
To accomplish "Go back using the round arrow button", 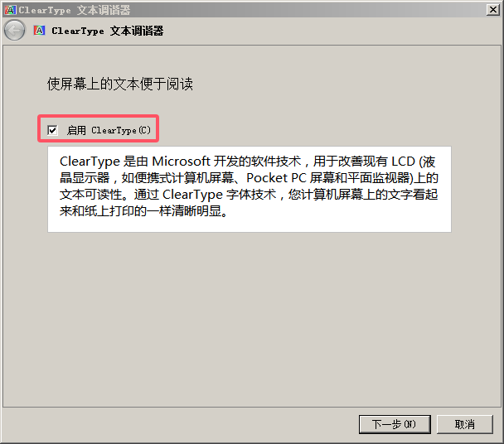I will (14, 31).
